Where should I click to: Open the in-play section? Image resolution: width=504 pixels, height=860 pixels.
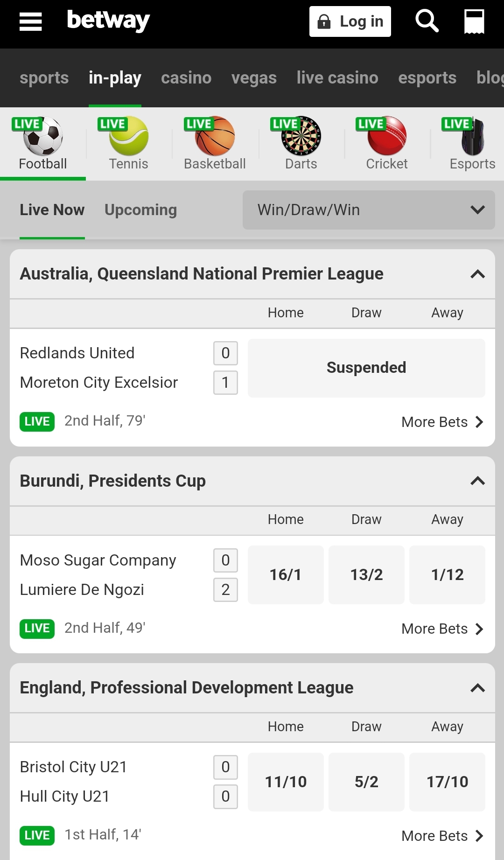tap(115, 78)
